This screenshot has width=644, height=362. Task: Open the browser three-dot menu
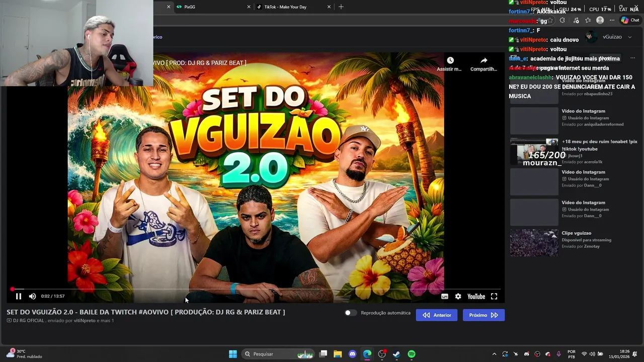pyautogui.click(x=612, y=21)
